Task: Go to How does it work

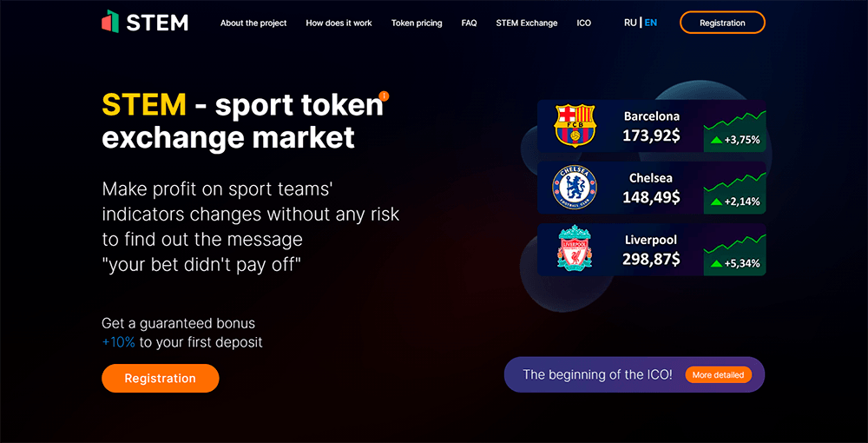Action: (339, 23)
